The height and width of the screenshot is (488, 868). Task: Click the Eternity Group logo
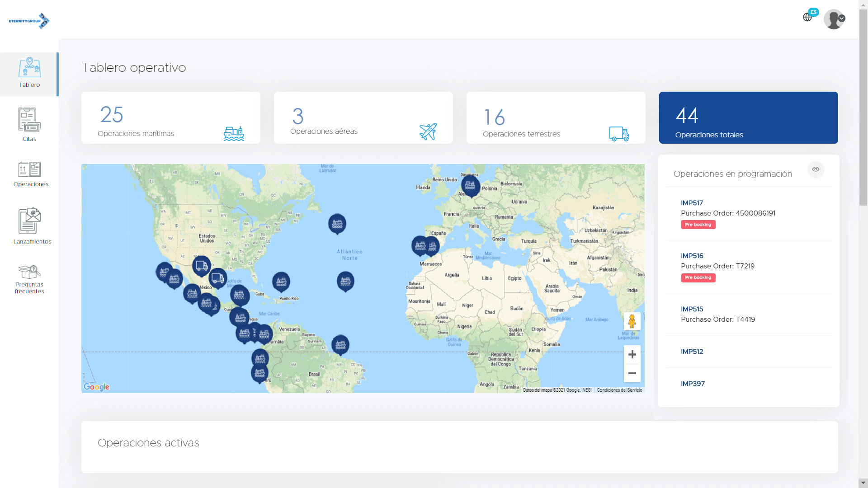[29, 21]
